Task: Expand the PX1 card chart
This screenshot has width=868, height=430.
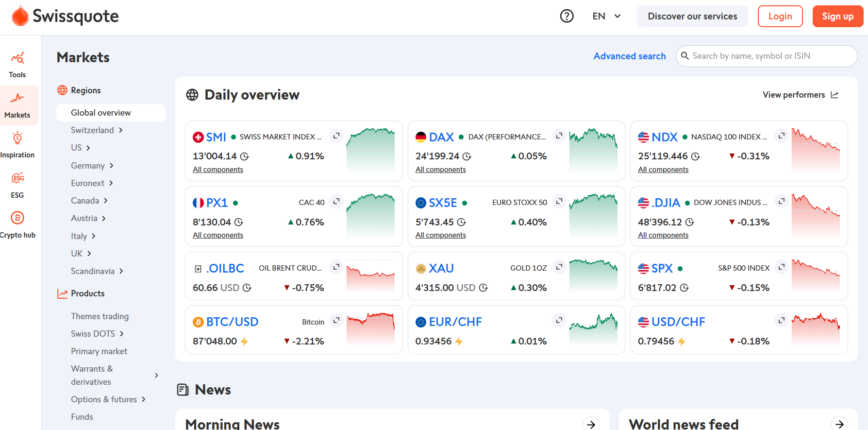Action: (336, 201)
